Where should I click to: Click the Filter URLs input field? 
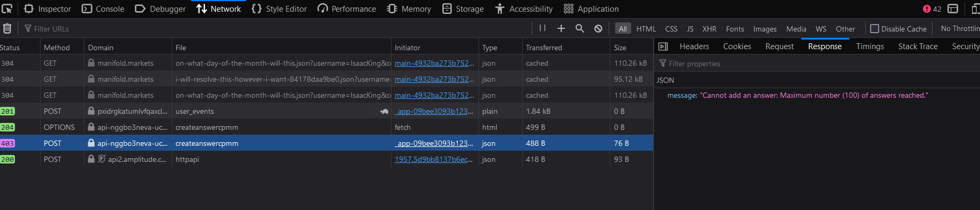pyautogui.click(x=277, y=29)
